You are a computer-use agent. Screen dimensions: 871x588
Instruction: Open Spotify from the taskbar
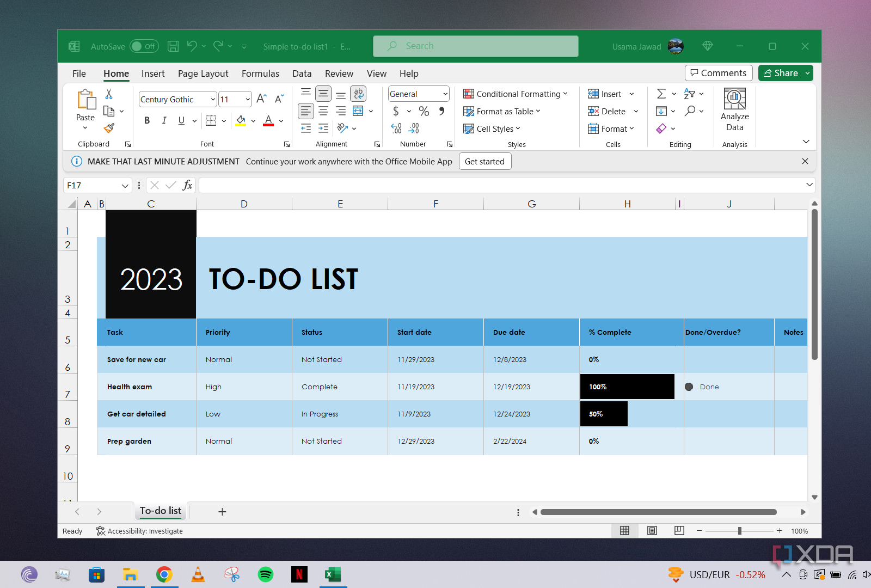point(266,574)
